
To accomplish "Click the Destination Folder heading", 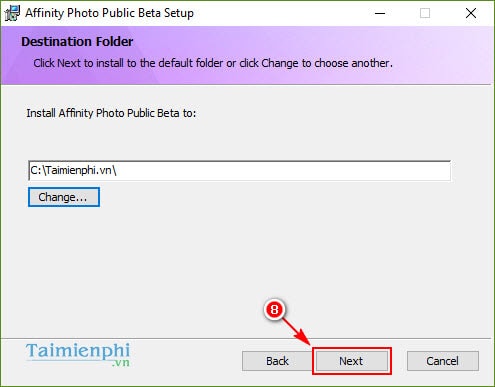I will 77,42.
